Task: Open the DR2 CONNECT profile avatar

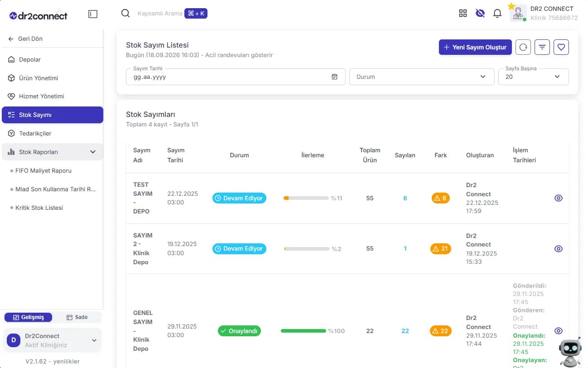Action: pos(518,13)
